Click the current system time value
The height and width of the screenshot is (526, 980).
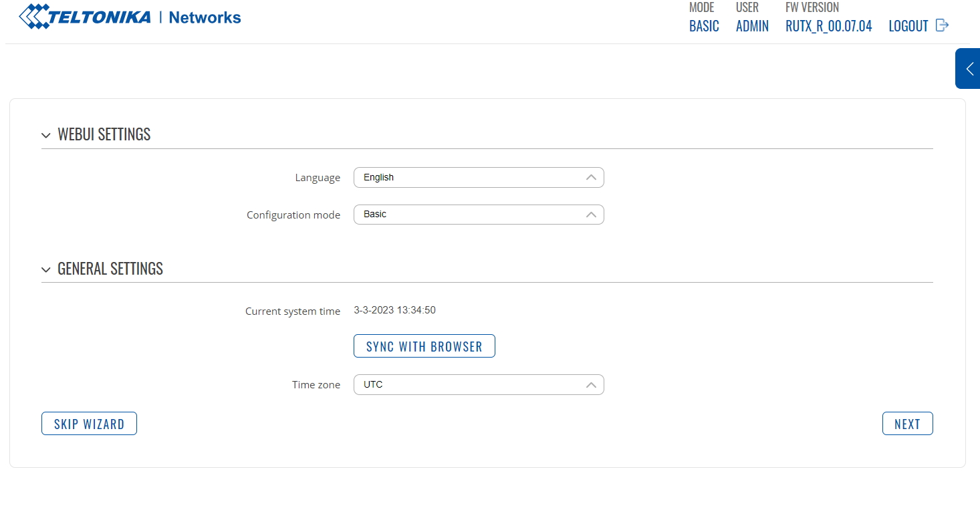click(394, 310)
